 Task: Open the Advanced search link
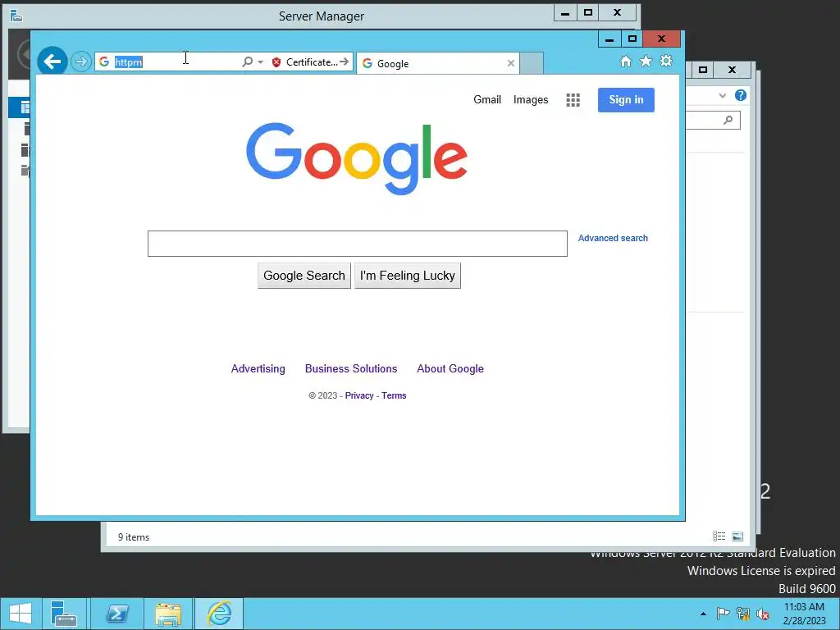point(613,238)
